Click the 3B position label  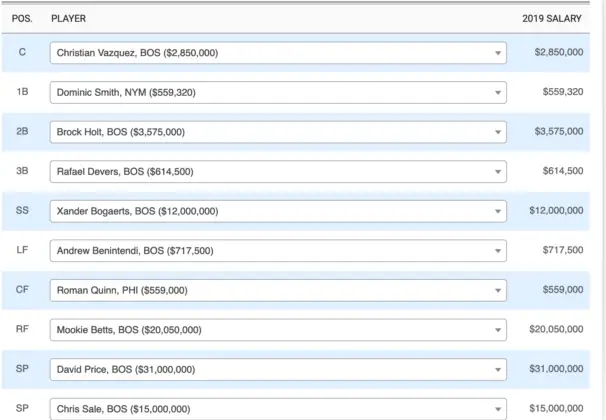[22, 171]
